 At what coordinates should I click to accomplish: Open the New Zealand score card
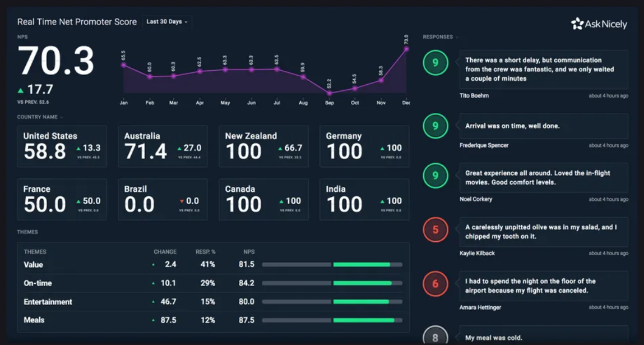click(x=263, y=146)
